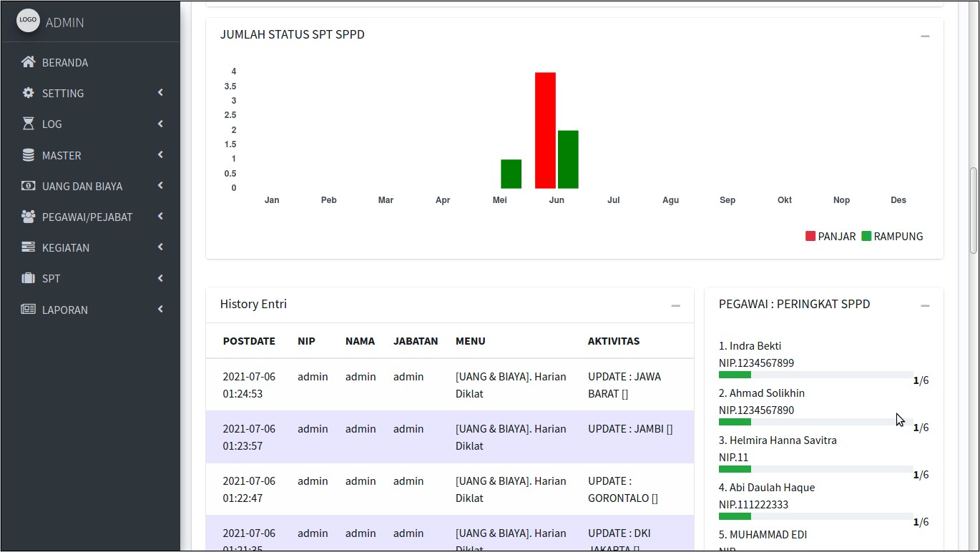Click the JABATAN column header

pos(416,341)
